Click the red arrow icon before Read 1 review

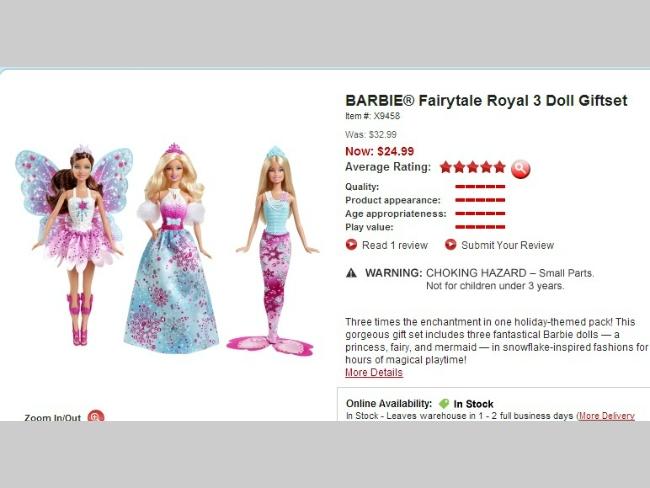tap(351, 245)
